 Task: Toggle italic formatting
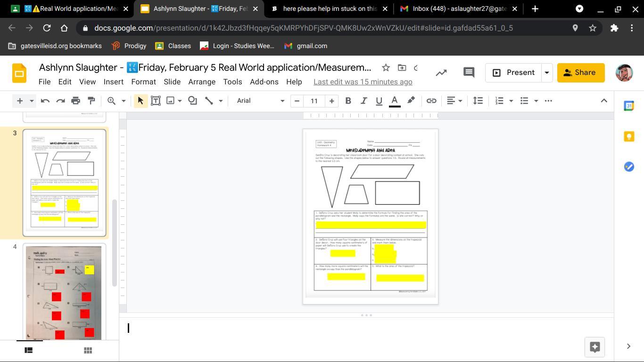[363, 100]
